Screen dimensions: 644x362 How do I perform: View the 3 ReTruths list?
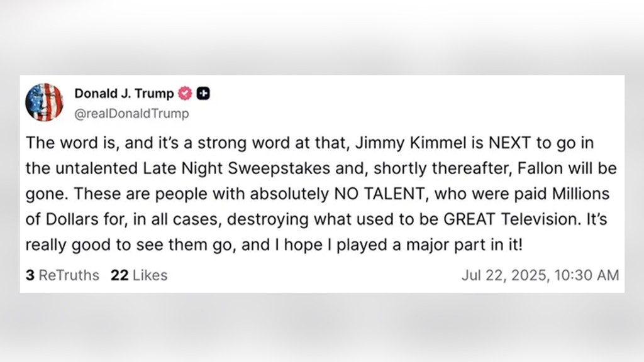62,275
